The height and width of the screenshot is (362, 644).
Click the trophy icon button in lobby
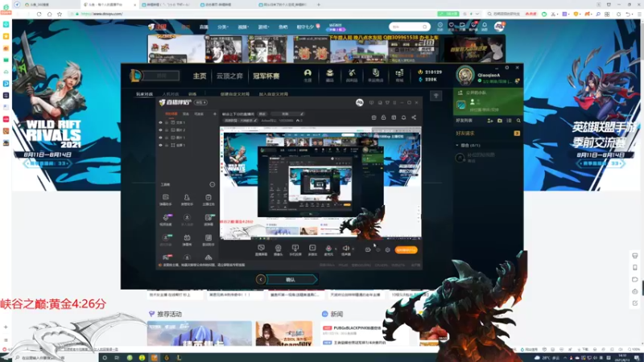pyautogui.click(x=436, y=96)
